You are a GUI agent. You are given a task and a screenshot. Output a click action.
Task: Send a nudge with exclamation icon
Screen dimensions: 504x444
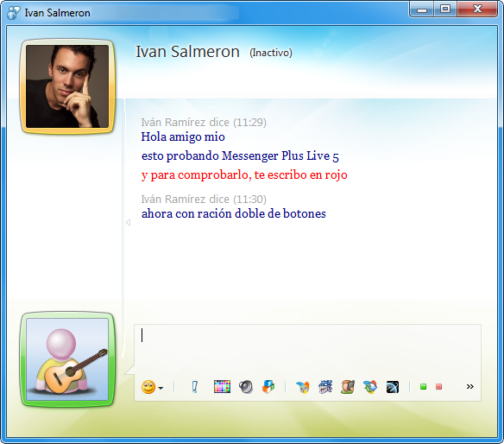click(x=195, y=387)
